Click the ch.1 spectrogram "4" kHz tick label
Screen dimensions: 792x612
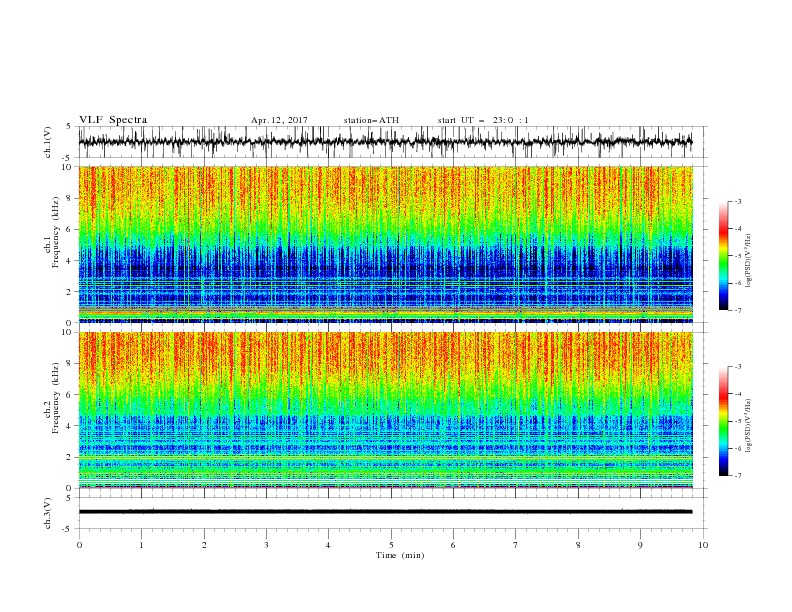point(71,261)
